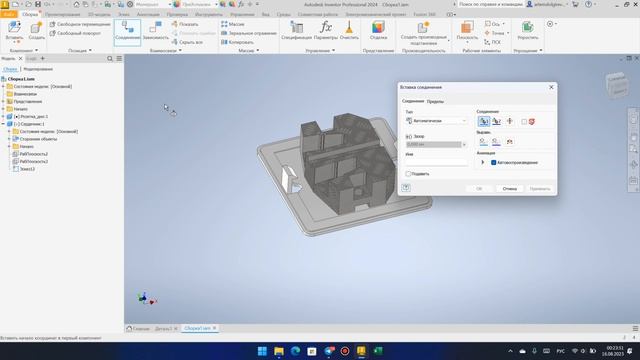Click the invert alignment icon in dialog
Screen dimensions: 640x360
[509, 142]
